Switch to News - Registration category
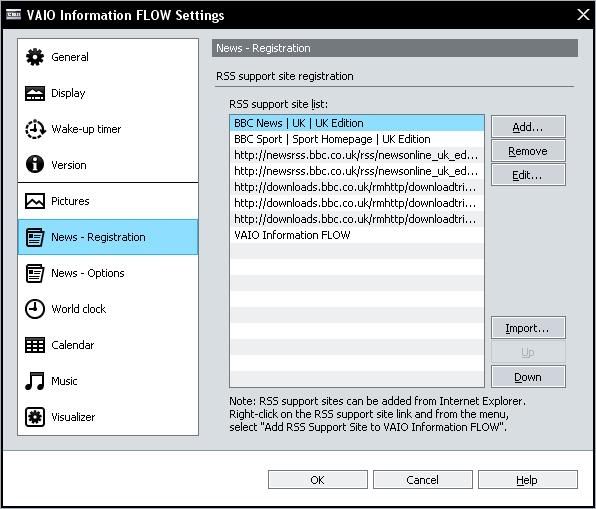 pos(108,237)
